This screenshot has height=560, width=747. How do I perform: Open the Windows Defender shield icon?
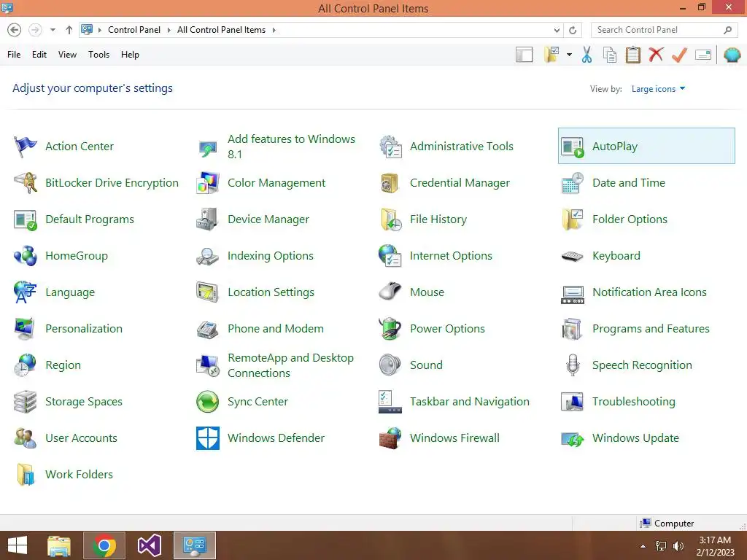coord(208,438)
